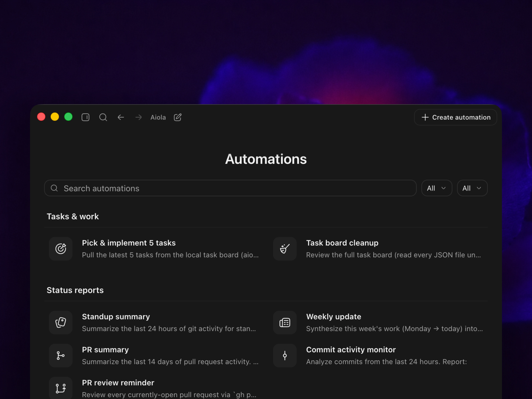The width and height of the screenshot is (532, 399).
Task: Click the Pick & implement 5 tasks target icon
Action: 61,249
